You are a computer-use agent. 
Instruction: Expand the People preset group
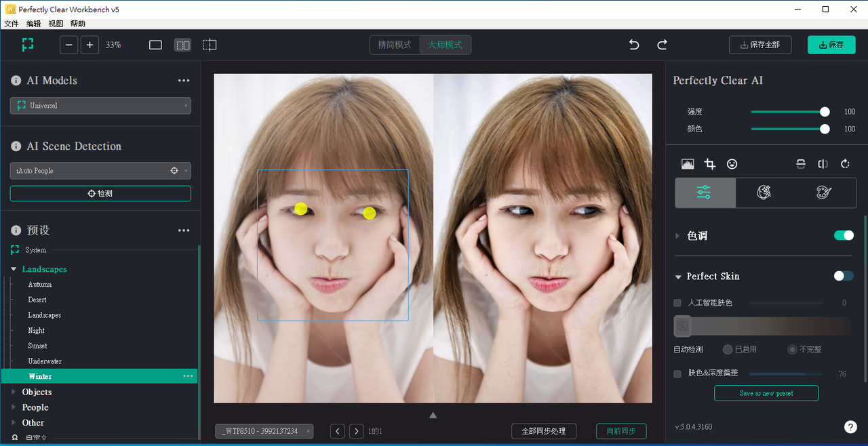(15, 407)
